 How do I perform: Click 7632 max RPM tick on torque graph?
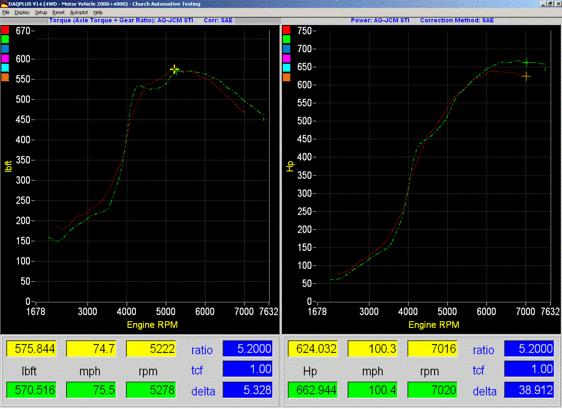point(268,311)
